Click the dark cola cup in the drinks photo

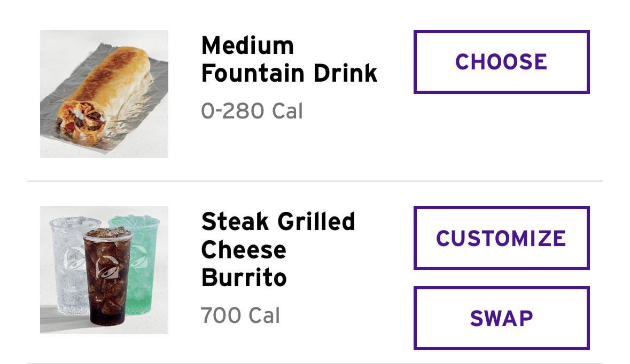(107, 288)
